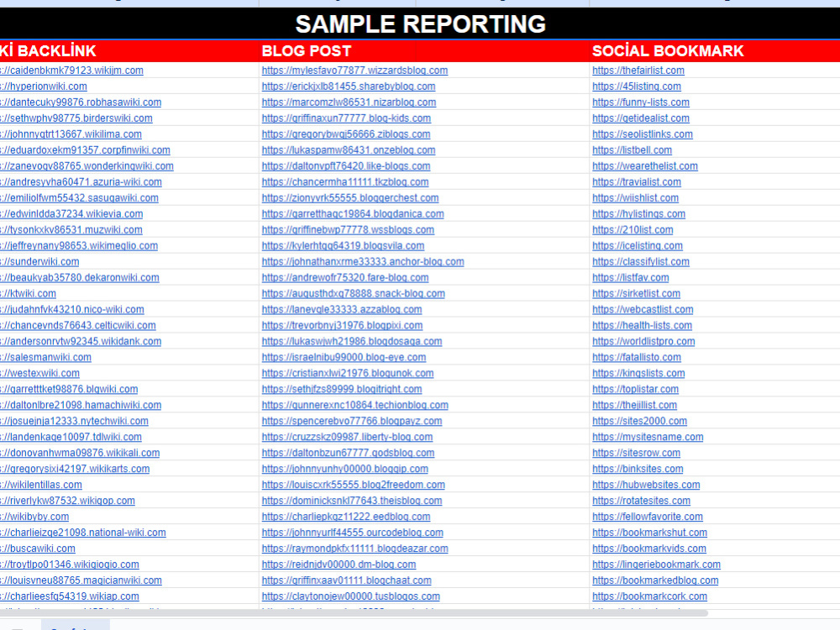Image resolution: width=840 pixels, height=630 pixels.
Task: Open the lukaspamw86431.onzeblog.com link
Action: pos(349,150)
